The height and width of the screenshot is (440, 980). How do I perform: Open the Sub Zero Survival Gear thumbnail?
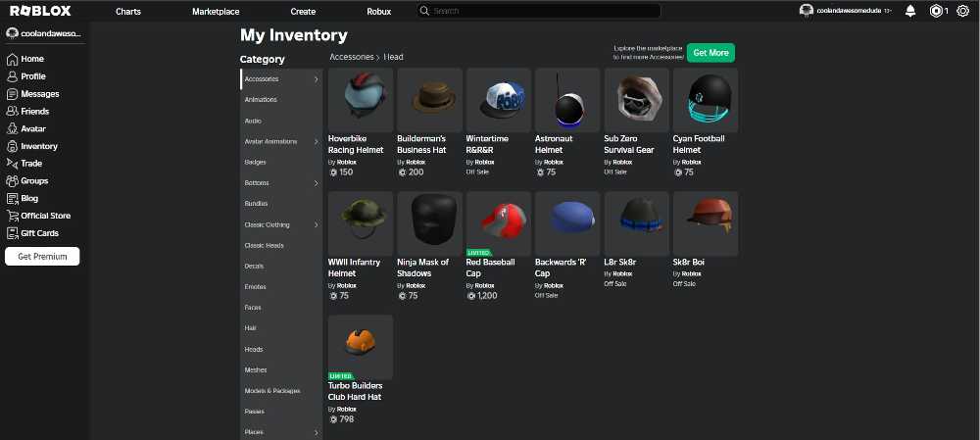[x=637, y=100]
